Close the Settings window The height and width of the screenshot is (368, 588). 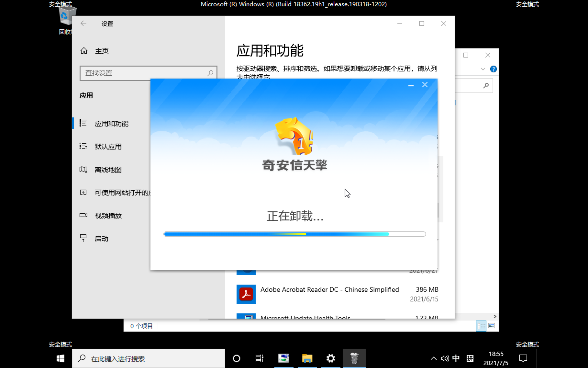[x=444, y=24]
